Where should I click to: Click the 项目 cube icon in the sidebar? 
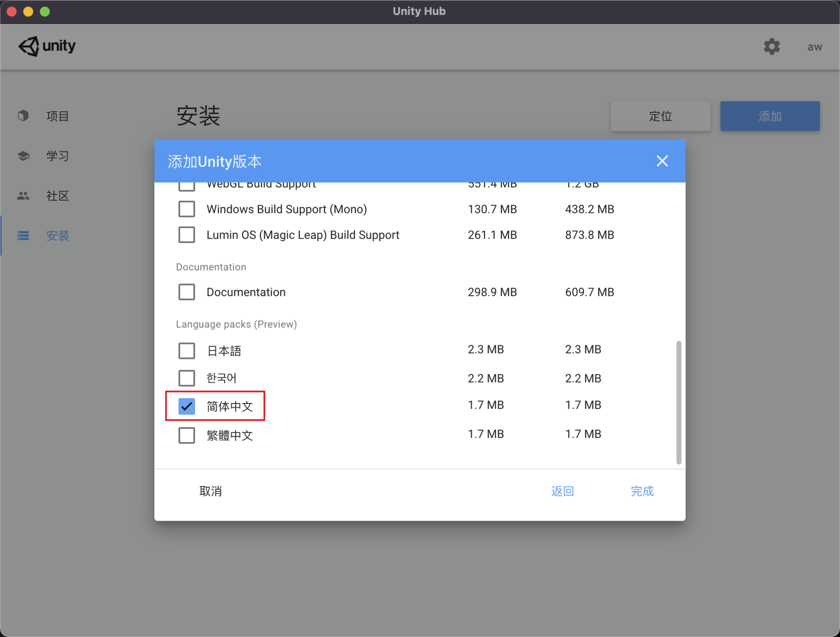click(x=23, y=116)
